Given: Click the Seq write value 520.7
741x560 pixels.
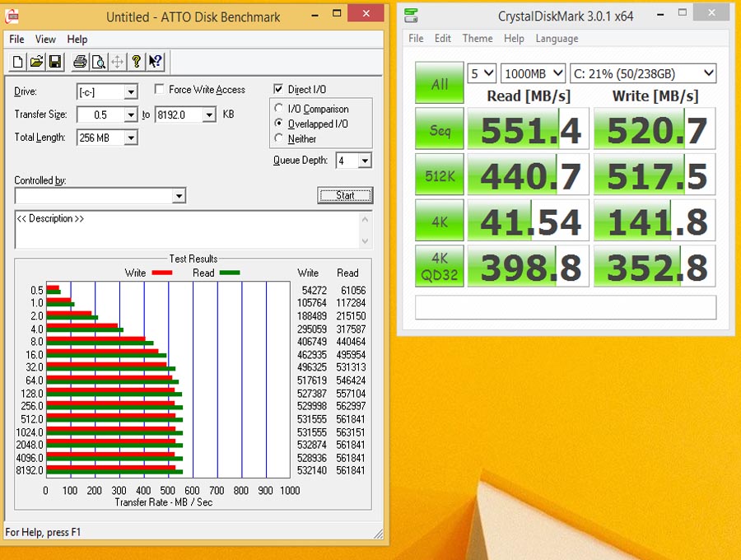Looking at the screenshot, I should (655, 129).
